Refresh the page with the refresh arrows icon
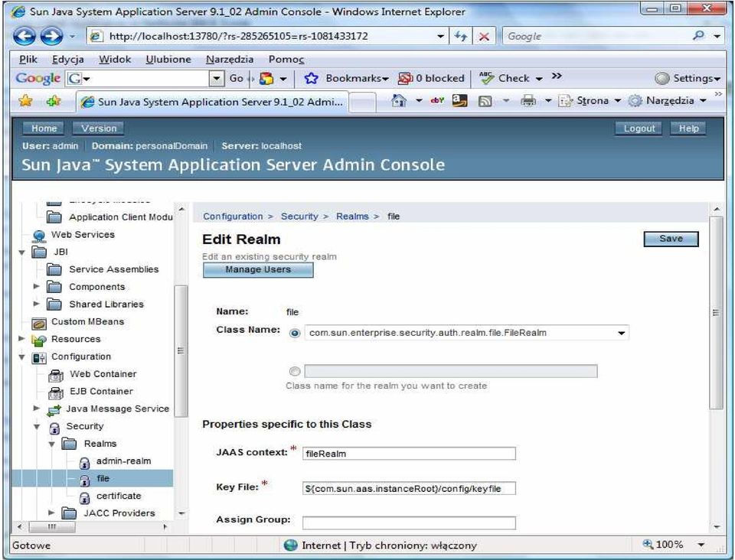Screen dimensions: 735x560 461,36
